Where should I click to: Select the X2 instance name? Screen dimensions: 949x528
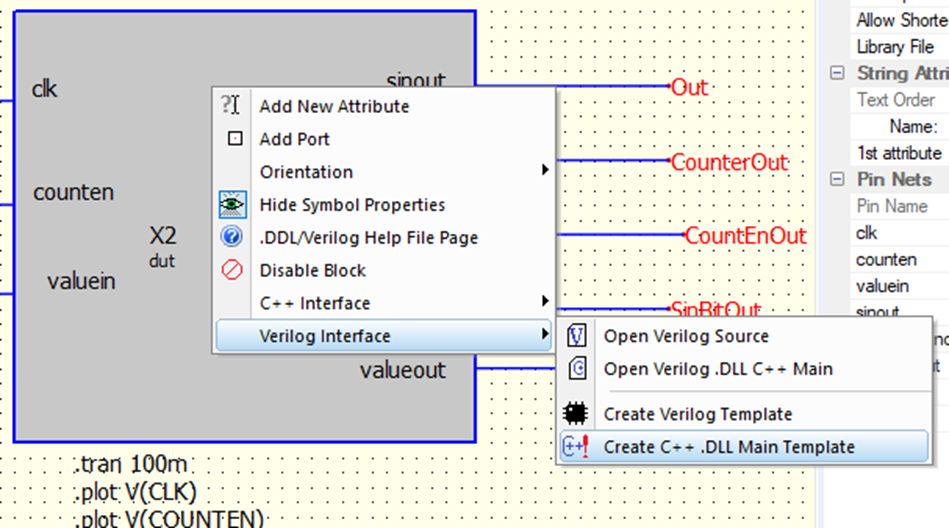(x=163, y=236)
